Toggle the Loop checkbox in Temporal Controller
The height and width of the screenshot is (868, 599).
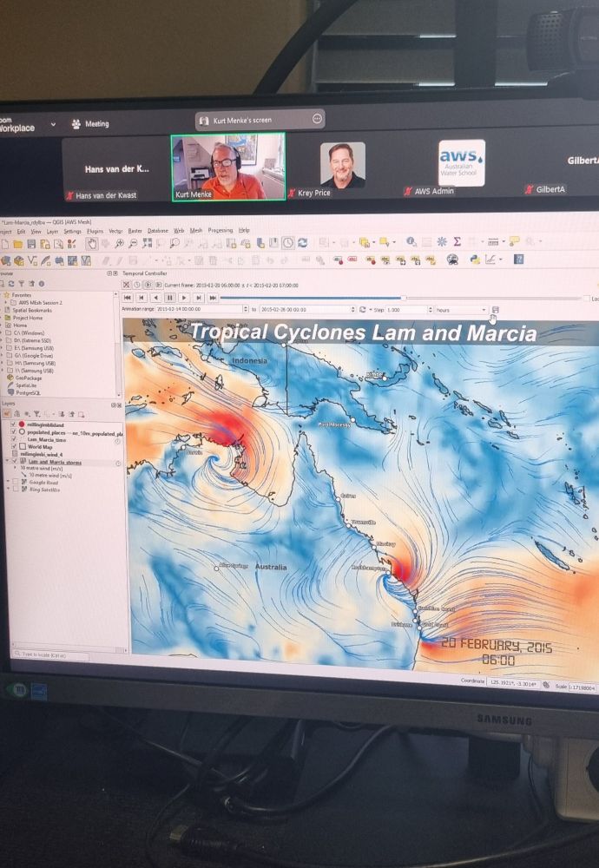[x=586, y=299]
